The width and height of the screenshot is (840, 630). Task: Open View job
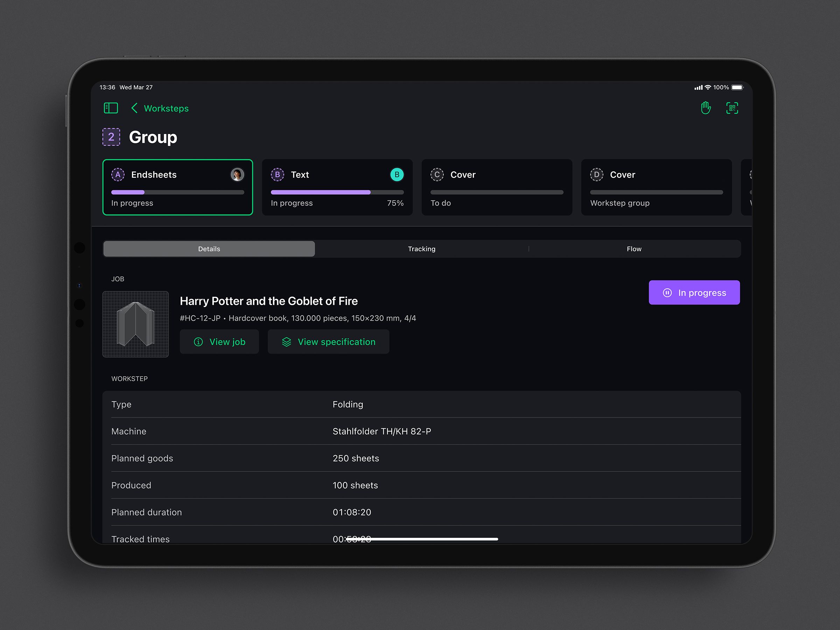point(219,342)
